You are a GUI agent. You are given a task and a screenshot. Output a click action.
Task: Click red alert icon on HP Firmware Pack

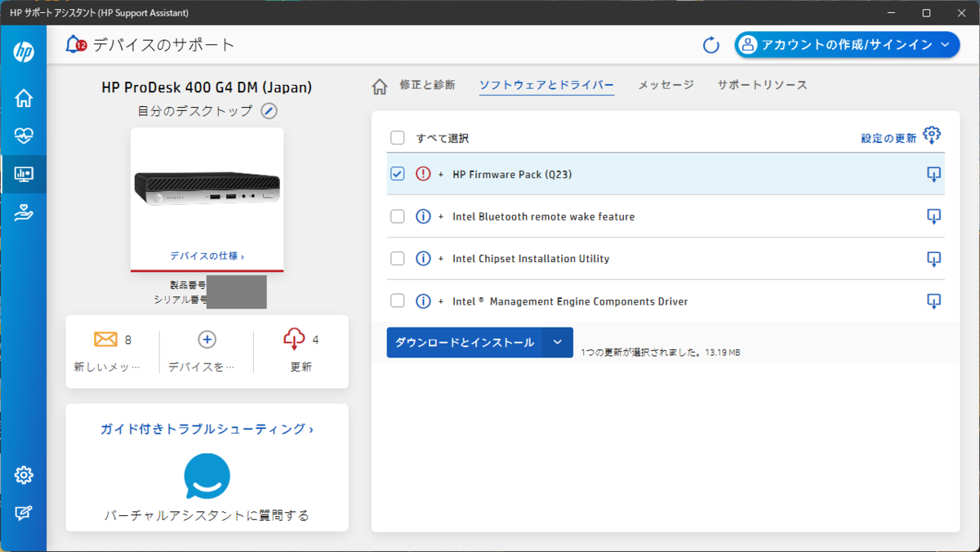[423, 174]
